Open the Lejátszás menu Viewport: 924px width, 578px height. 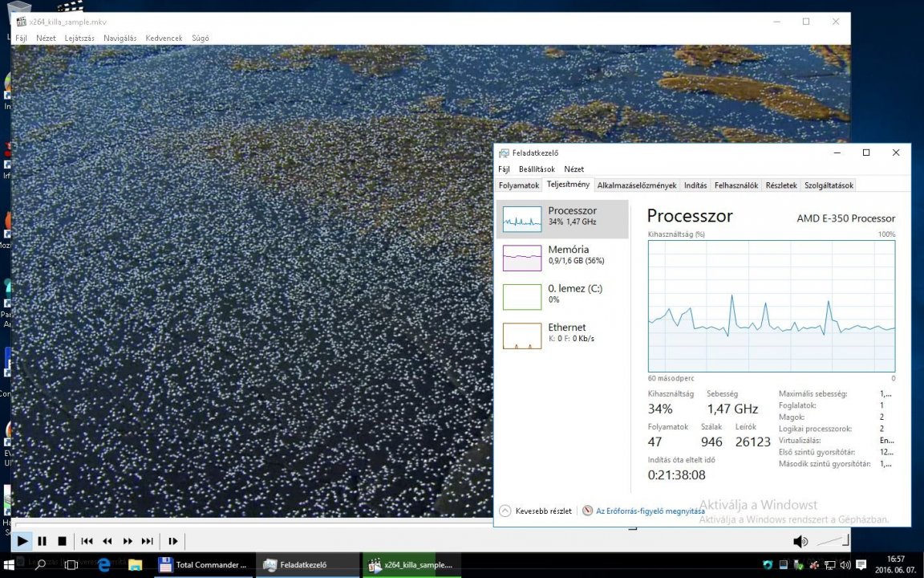tap(79, 38)
